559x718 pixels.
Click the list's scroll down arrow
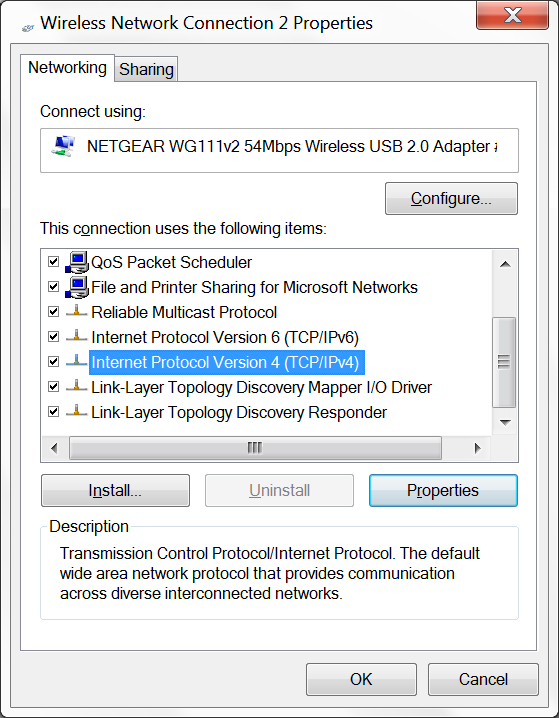tap(505, 422)
